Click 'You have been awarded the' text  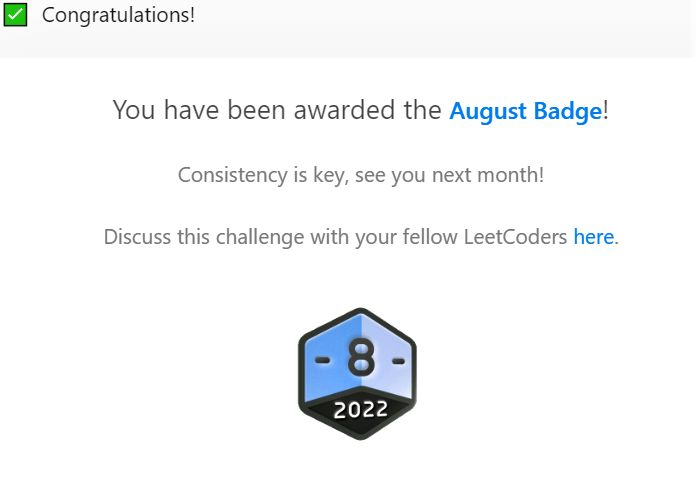tap(277, 111)
